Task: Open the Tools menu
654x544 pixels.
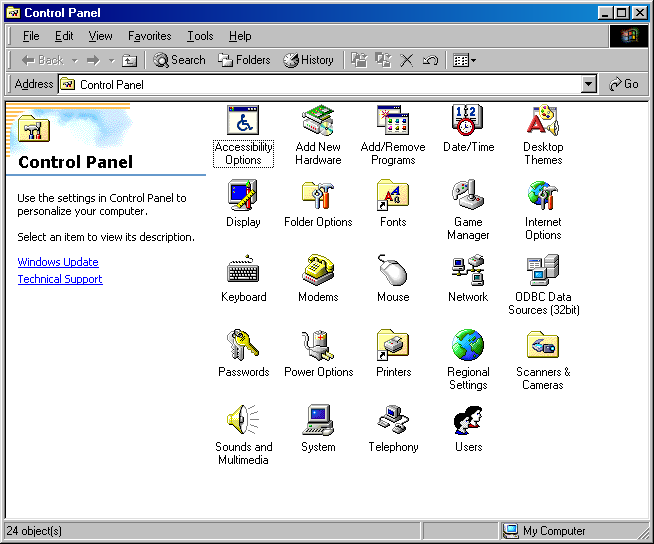Action: pyautogui.click(x=200, y=36)
